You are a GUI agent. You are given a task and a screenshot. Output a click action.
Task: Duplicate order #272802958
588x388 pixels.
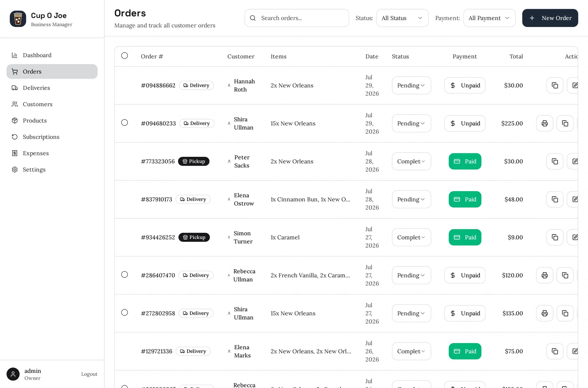pos(565,313)
